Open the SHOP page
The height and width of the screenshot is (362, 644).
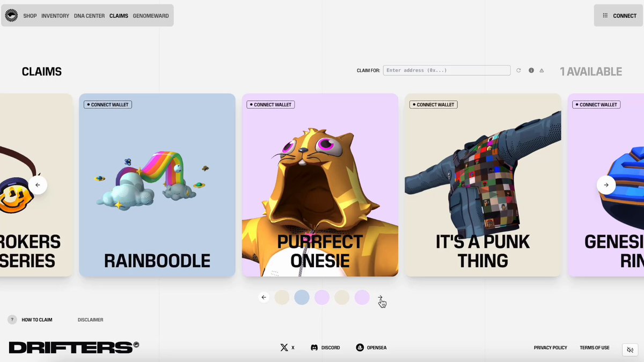click(x=30, y=16)
